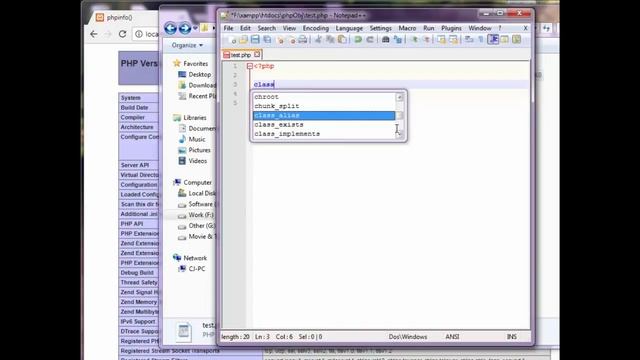Select Desktop in Explorer Favorites

click(x=200, y=75)
